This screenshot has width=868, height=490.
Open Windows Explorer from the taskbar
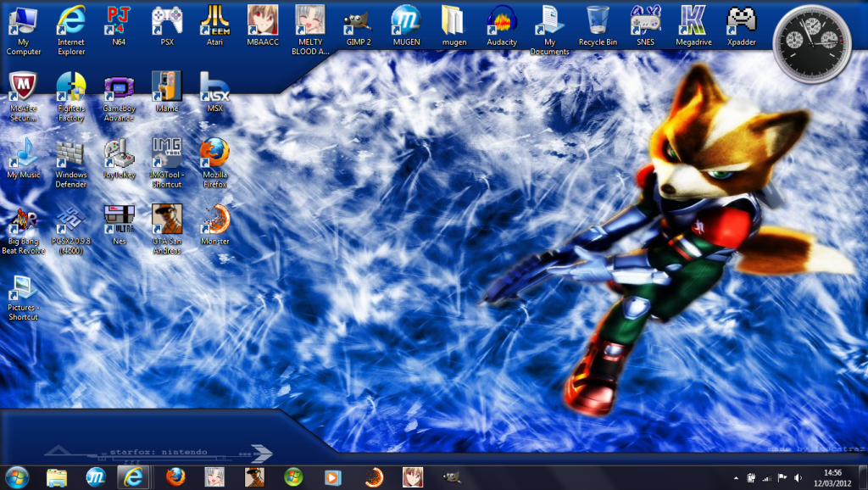click(57, 477)
